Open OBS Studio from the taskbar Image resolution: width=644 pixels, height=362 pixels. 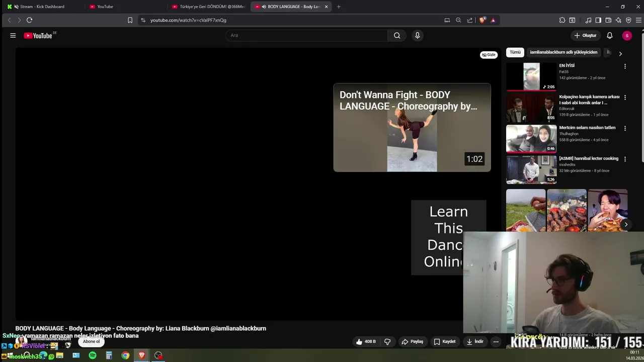pos(158,355)
